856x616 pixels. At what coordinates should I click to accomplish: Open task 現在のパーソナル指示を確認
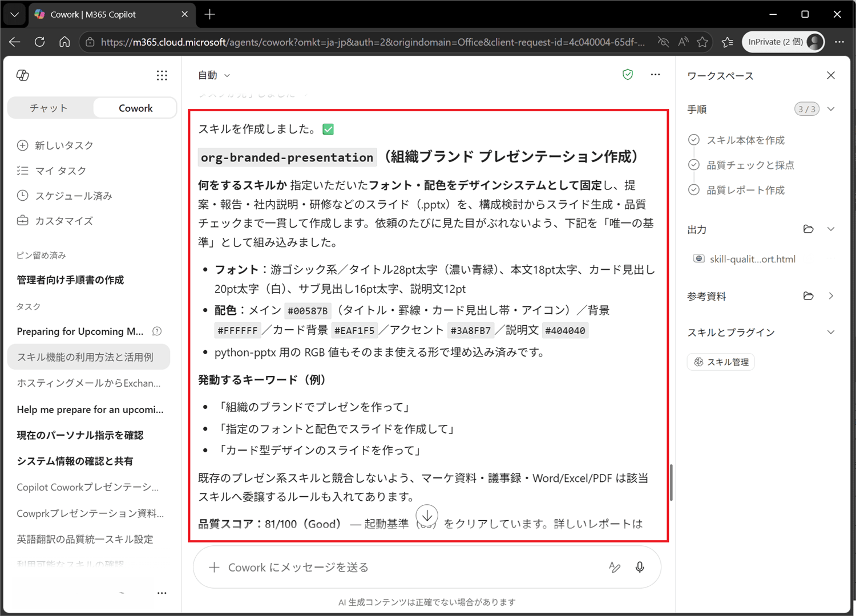(80, 435)
